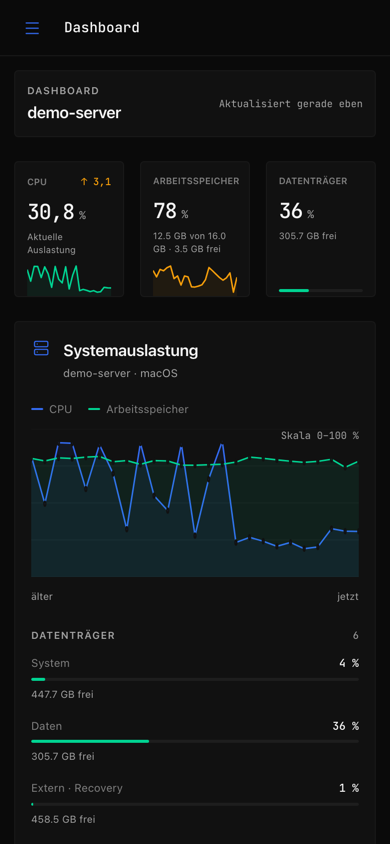Select the Extern · Recovery row label
This screenshot has height=844, width=390.
[77, 788]
